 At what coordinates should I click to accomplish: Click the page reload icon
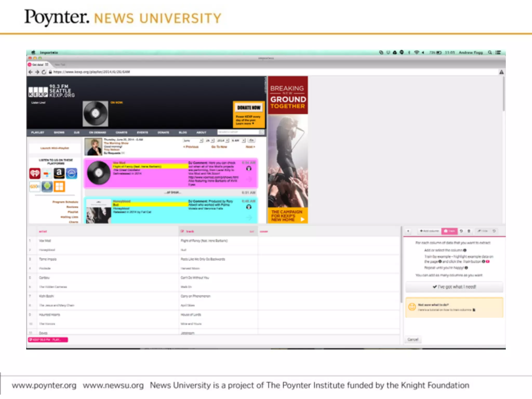(44, 72)
